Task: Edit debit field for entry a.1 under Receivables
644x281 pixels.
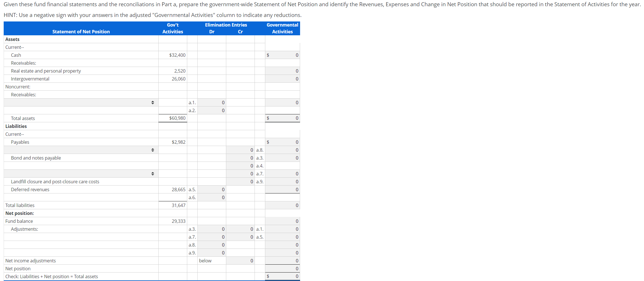Action: pos(212,103)
